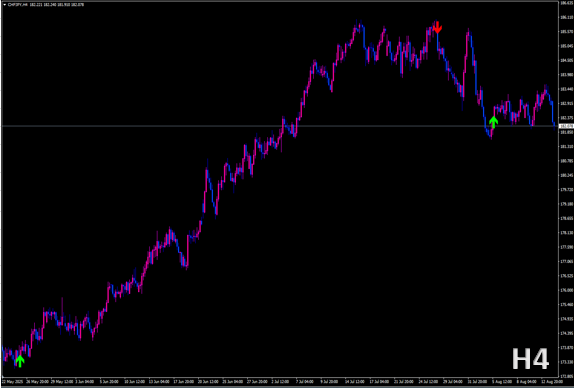Click the 173.870 price level on the scale
Screen dimensions: 574x388
(566, 347)
